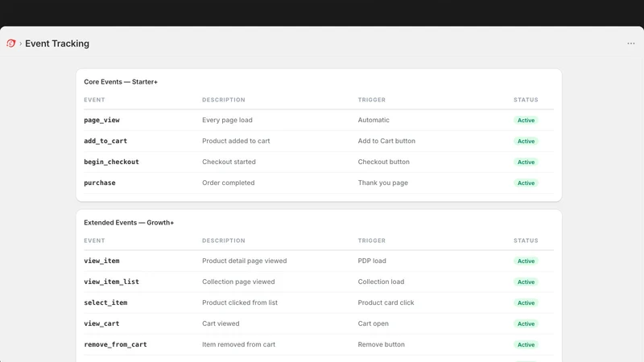
Task: Click the 'Checkout button' trigger cell
Action: tap(384, 162)
